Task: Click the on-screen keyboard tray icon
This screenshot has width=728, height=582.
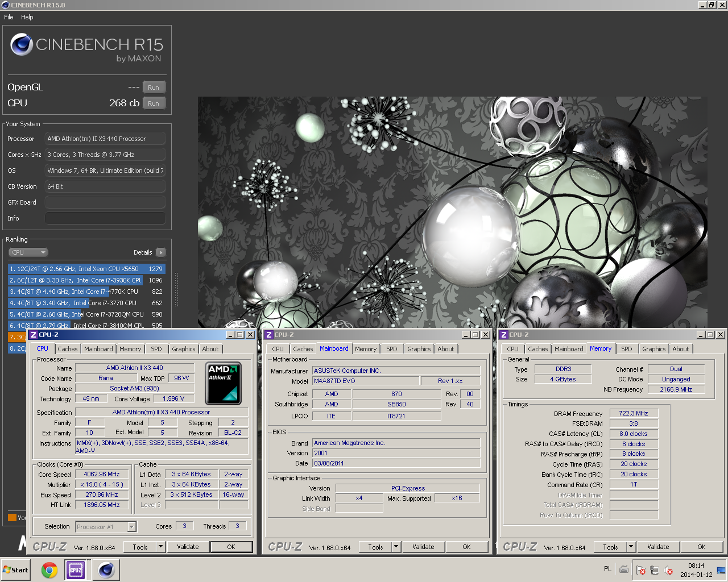Action: tap(624, 569)
